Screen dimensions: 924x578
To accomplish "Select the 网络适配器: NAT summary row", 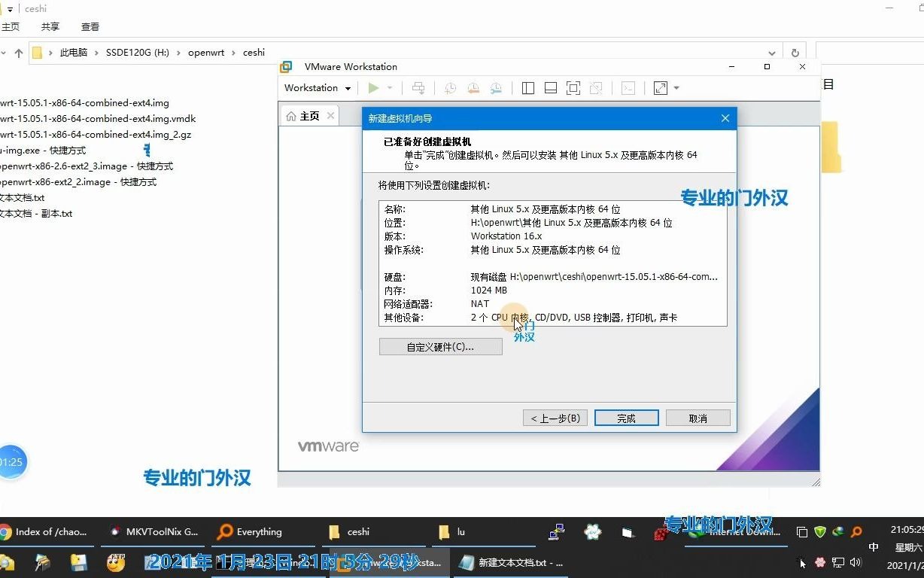I will pos(553,304).
